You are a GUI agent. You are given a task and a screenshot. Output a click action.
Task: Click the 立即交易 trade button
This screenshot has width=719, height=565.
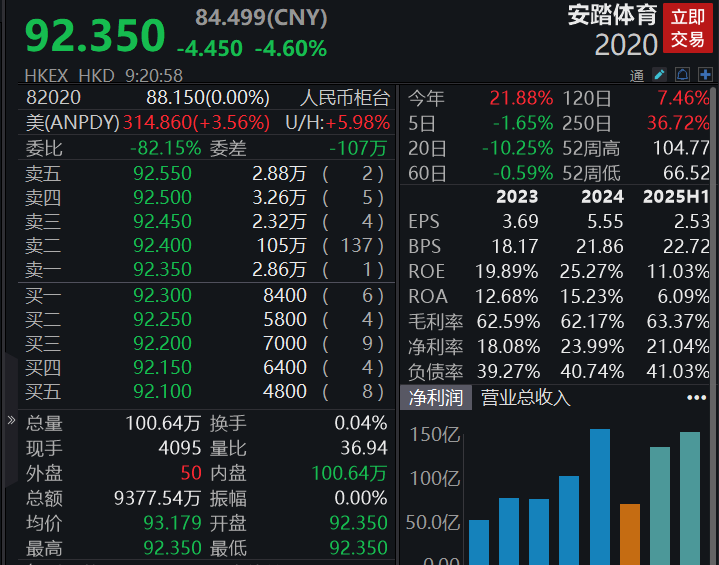[x=688, y=29]
